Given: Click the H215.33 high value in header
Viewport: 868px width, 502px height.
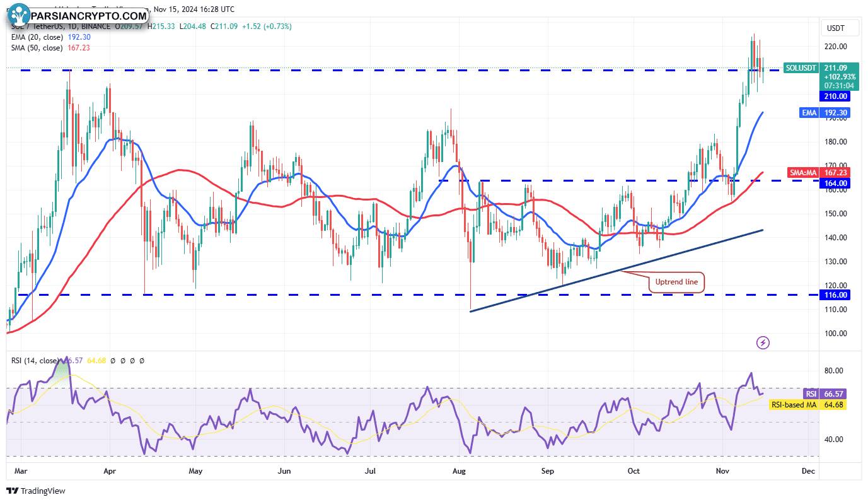Looking at the screenshot, I should click(162, 26).
